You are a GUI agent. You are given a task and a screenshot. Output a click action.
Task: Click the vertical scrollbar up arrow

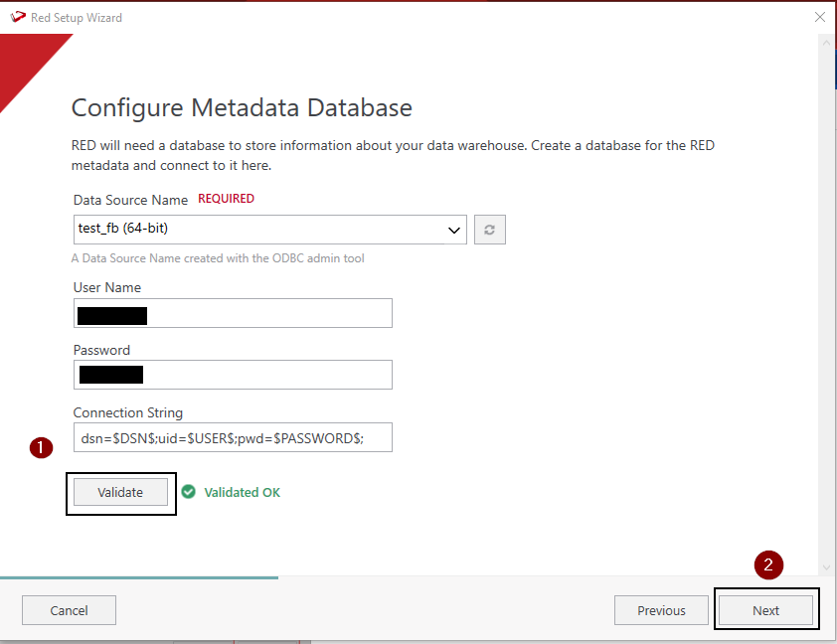coord(826,43)
